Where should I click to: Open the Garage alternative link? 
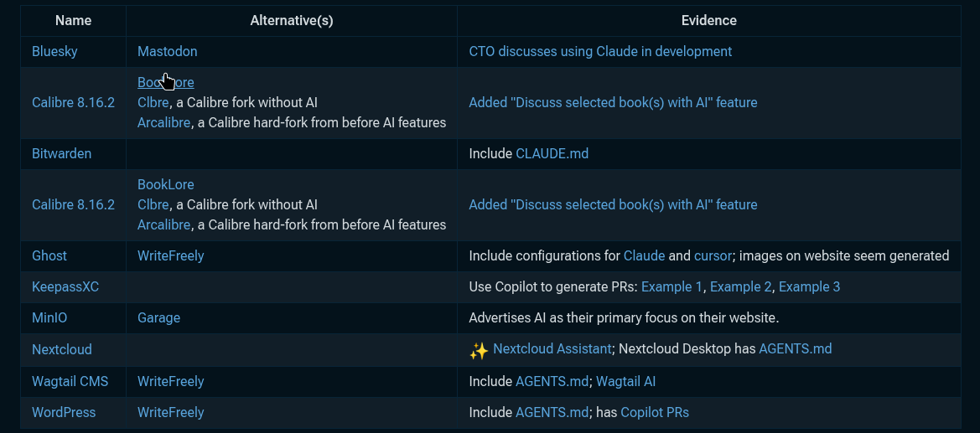click(x=158, y=317)
